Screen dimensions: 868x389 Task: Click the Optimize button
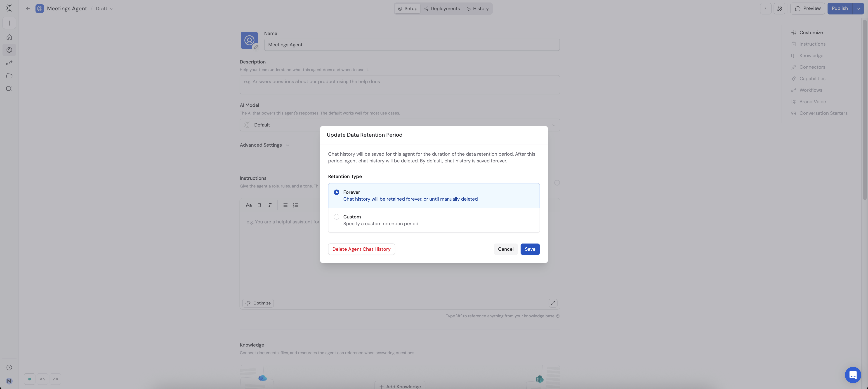pyautogui.click(x=258, y=303)
